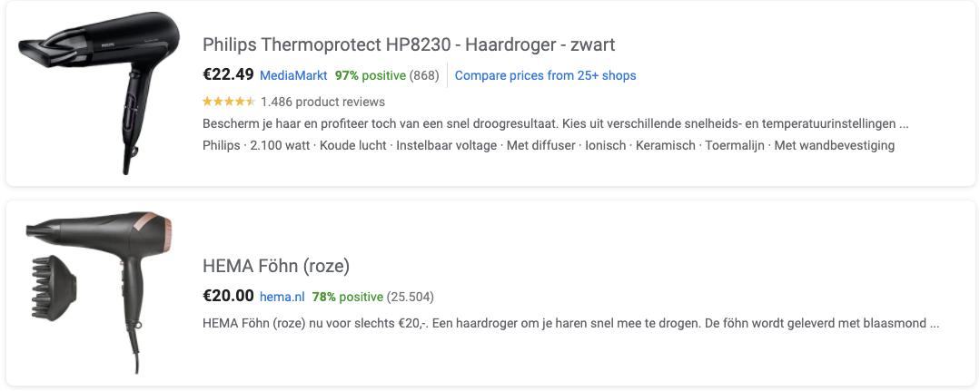980x391 pixels.
Task: Click the 78% positive seller rating
Action: (x=348, y=297)
